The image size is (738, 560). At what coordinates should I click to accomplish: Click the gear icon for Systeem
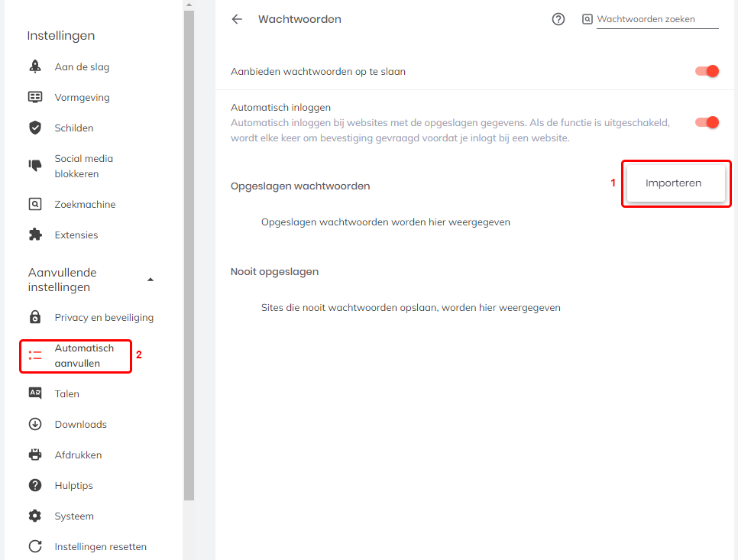coord(35,516)
